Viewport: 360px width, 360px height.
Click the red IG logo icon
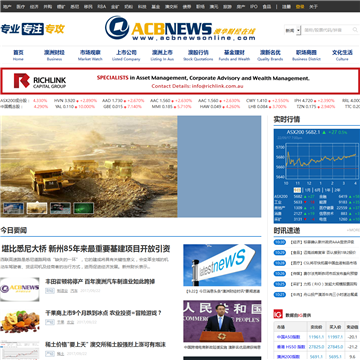coord(278,314)
